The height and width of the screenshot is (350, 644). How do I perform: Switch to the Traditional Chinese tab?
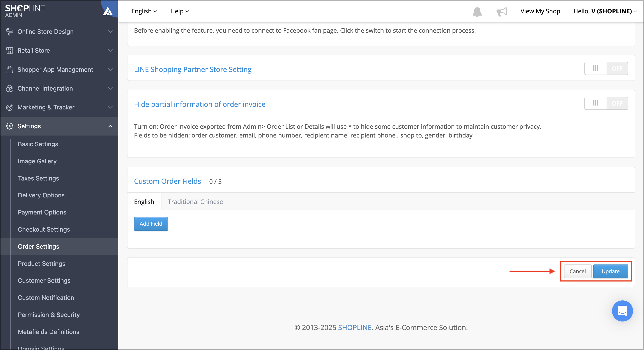(195, 202)
